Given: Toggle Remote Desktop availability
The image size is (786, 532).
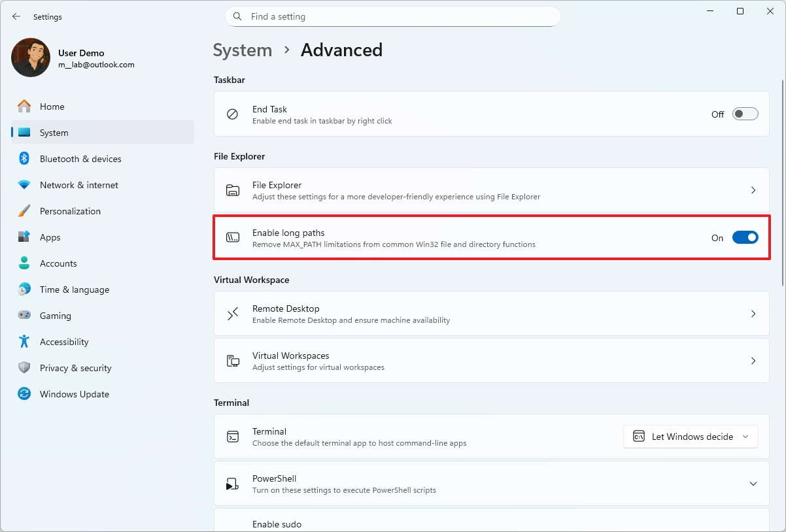Looking at the screenshot, I should [491, 313].
